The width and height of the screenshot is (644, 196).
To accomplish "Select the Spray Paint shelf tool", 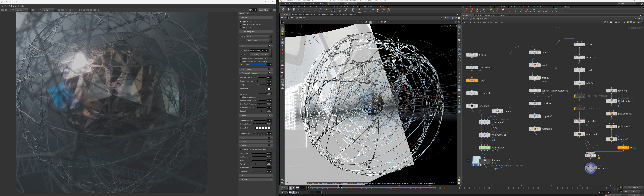I will [x=346, y=10].
